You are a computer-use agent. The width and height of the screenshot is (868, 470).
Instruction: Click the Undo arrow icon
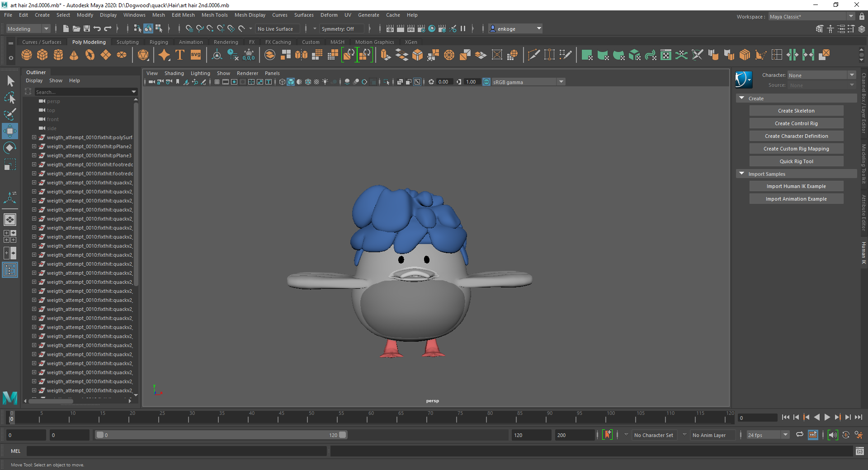97,28
